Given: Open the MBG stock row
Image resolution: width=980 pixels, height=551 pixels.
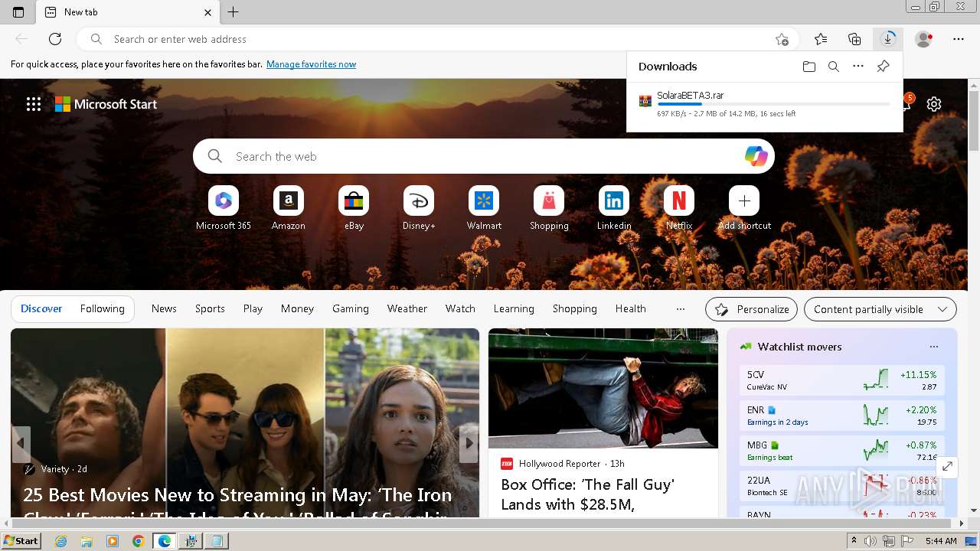Looking at the screenshot, I should click(842, 451).
